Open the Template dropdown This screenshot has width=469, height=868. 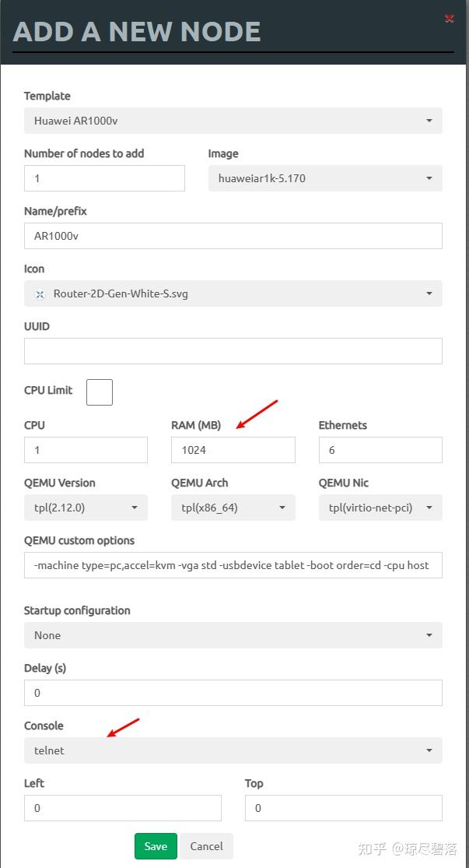point(233,121)
